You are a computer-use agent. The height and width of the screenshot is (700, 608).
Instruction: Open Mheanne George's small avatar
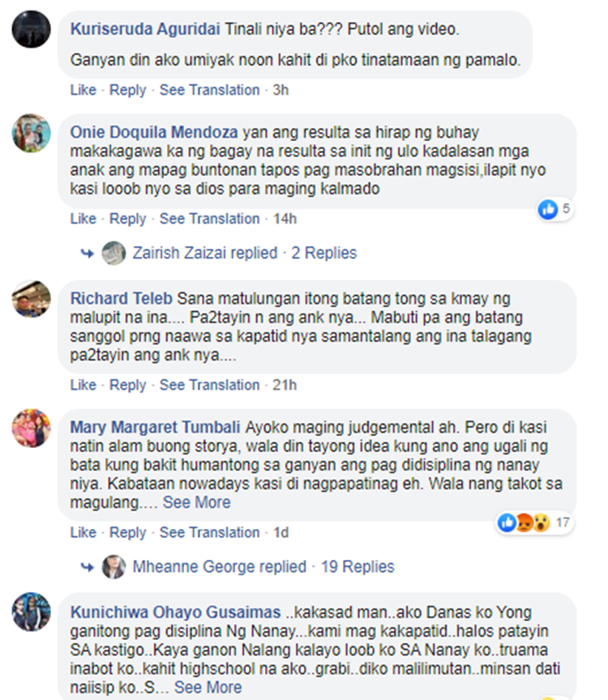coord(114,567)
